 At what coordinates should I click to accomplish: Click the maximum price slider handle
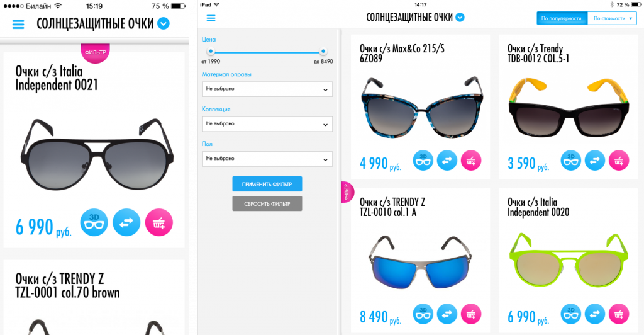[323, 52]
